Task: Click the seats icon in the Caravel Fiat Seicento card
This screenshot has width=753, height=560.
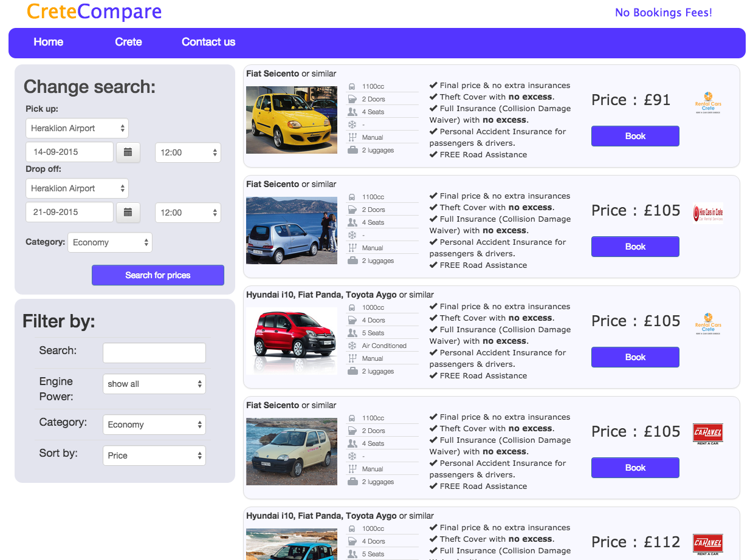Action: click(x=352, y=443)
